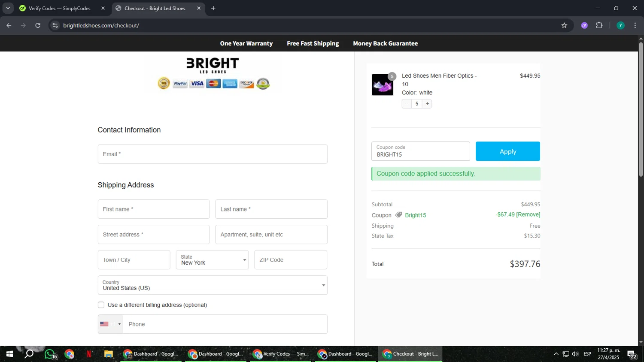Click the PayPal payment badge
The image size is (644, 362).
(x=180, y=84)
